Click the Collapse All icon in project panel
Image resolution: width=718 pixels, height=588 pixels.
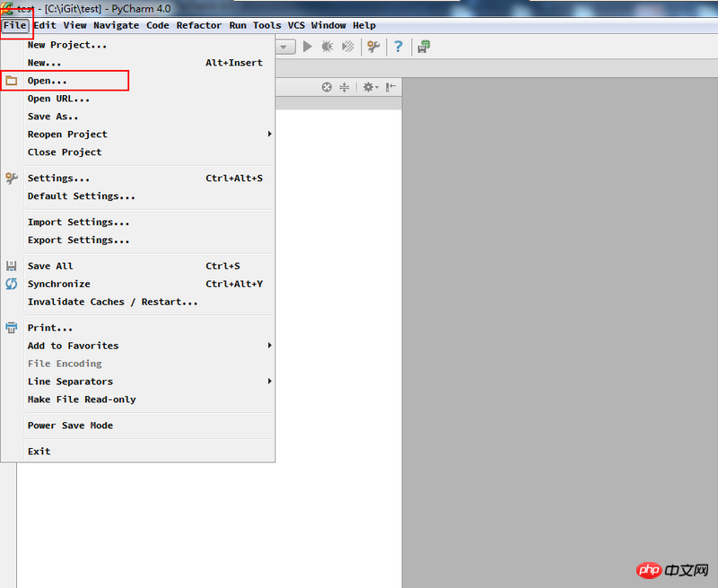pos(345,87)
